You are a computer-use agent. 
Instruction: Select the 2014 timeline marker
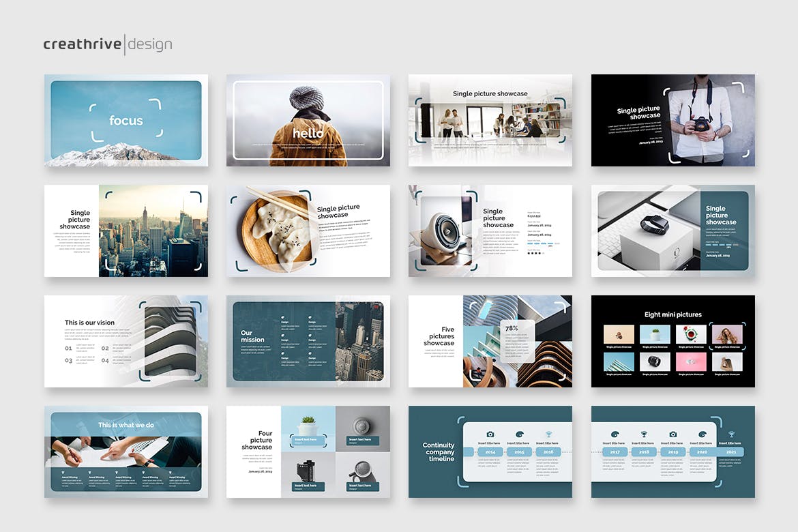(490, 452)
